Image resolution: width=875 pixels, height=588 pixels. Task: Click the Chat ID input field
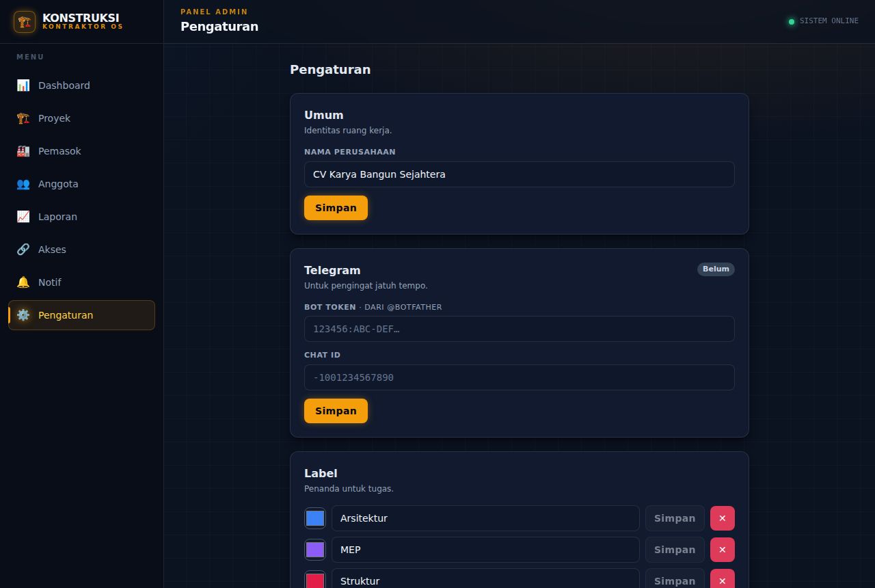(x=520, y=377)
